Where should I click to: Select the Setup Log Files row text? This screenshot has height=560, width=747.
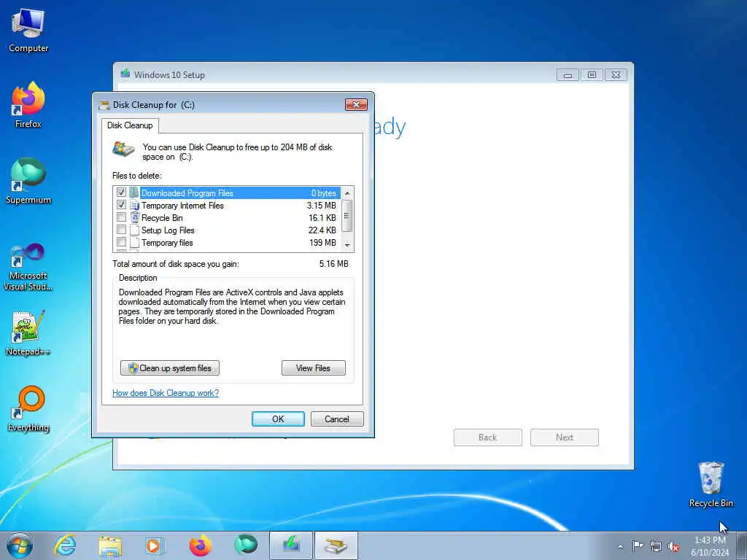(x=168, y=230)
